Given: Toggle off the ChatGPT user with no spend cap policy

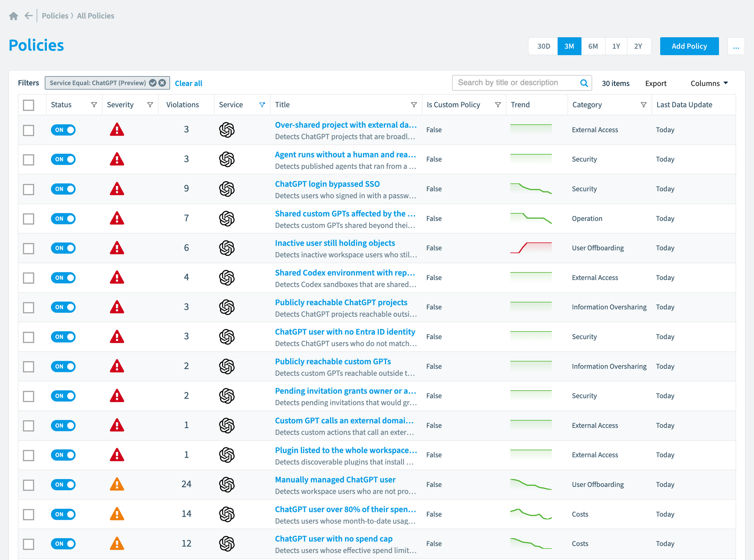Looking at the screenshot, I should click(63, 544).
